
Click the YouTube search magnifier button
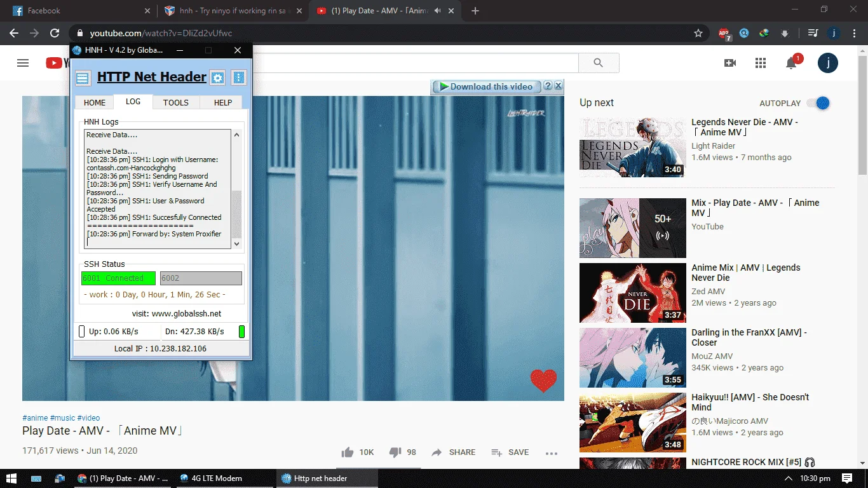[x=599, y=63]
